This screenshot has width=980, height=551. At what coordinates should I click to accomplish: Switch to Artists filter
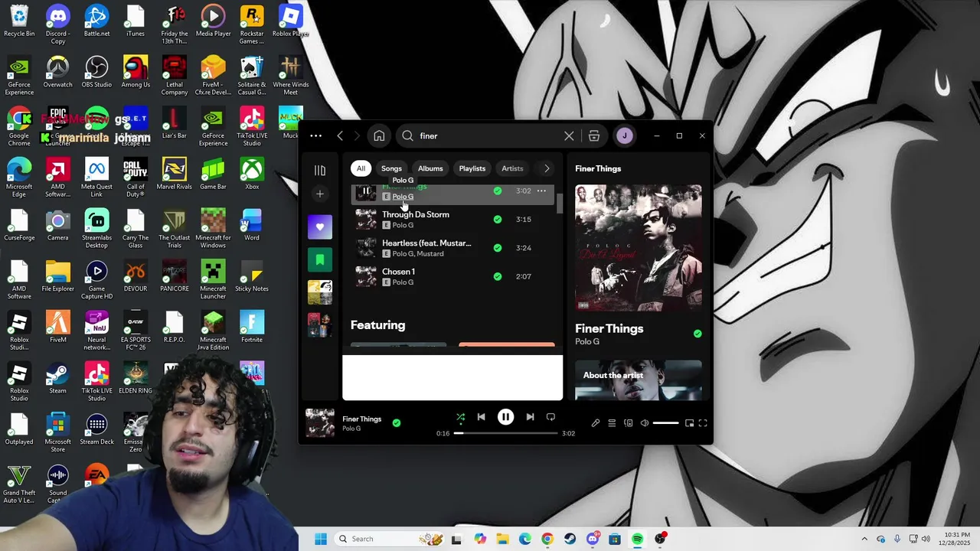pos(512,168)
